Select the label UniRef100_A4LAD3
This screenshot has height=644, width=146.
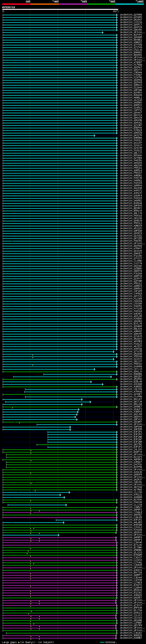(x=131, y=522)
